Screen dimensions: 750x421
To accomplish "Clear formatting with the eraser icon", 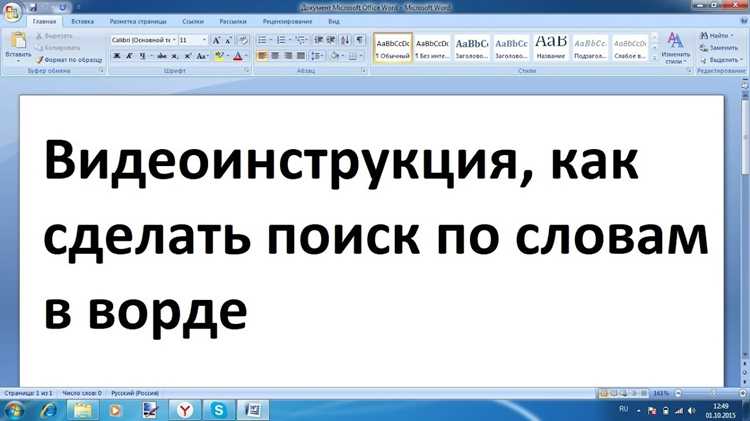I will point(243,40).
